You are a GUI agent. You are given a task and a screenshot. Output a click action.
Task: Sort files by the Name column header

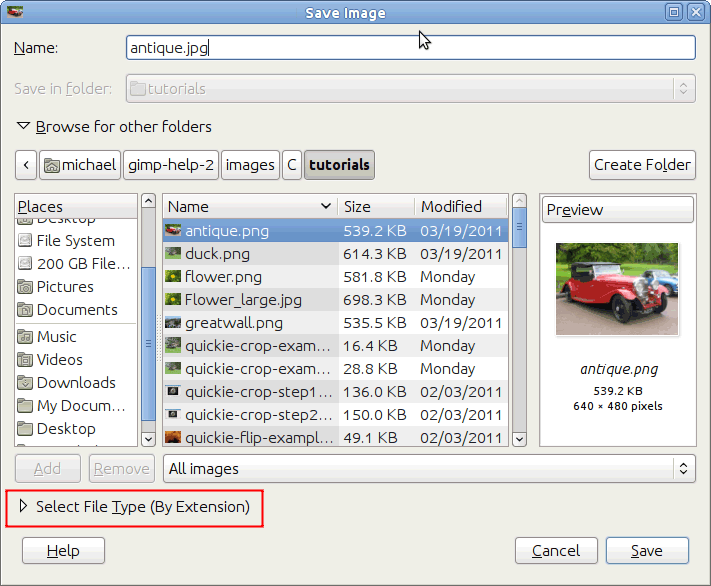(250, 206)
